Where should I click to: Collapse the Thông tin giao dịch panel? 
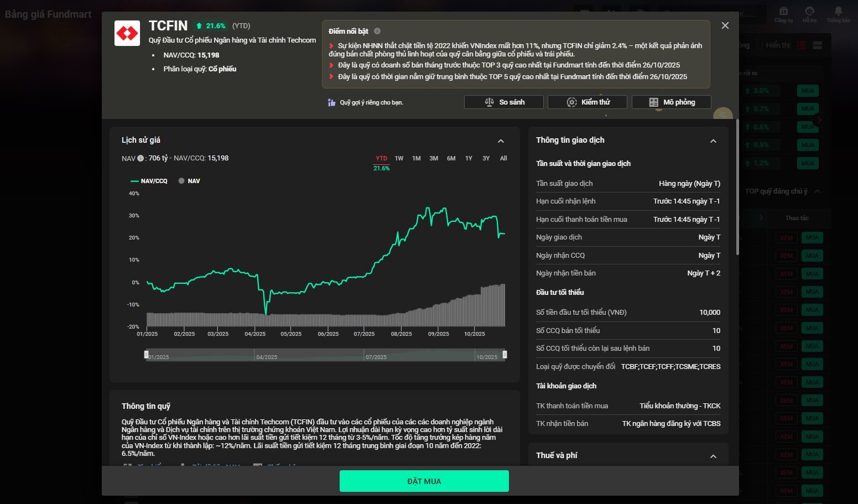(x=713, y=141)
